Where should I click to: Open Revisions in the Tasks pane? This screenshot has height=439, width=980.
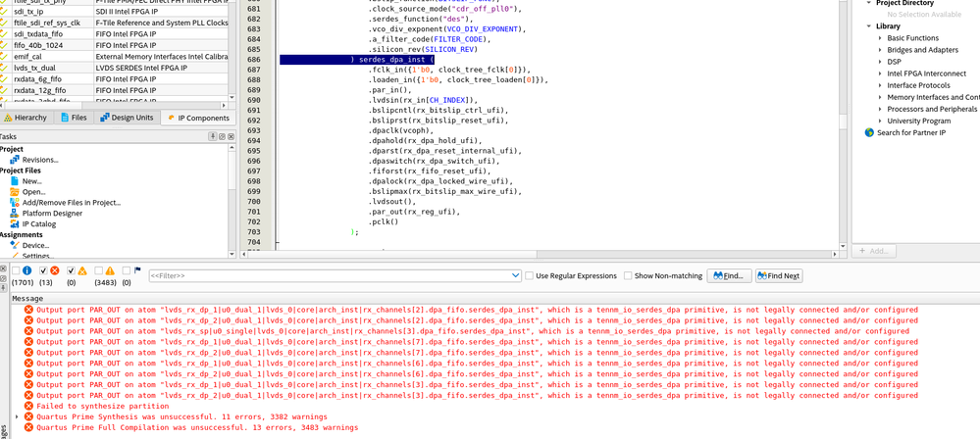(40, 160)
